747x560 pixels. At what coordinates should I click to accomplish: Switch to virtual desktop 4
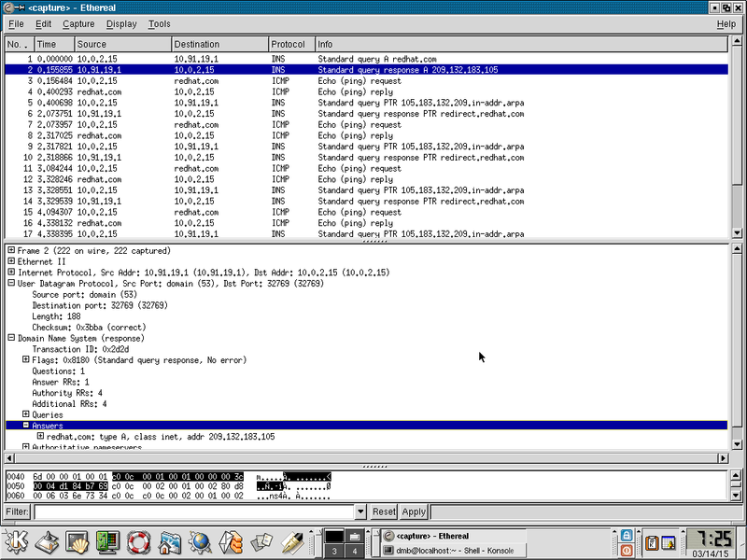[354, 551]
